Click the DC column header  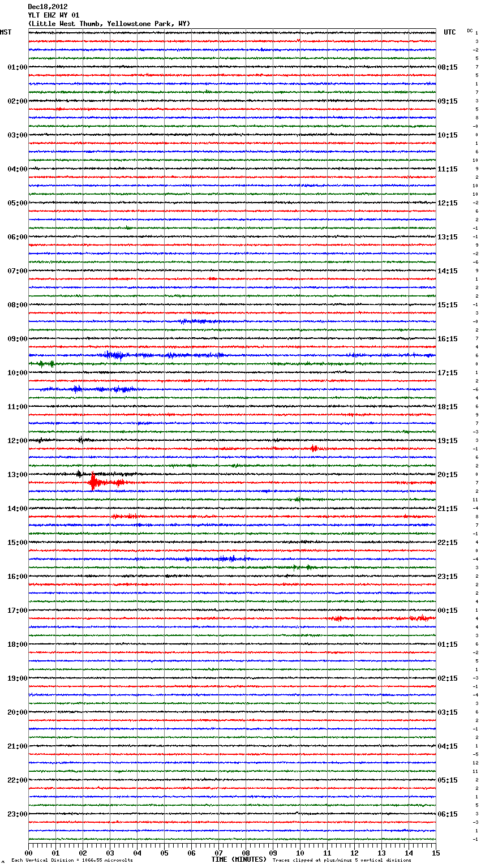[x=470, y=31]
